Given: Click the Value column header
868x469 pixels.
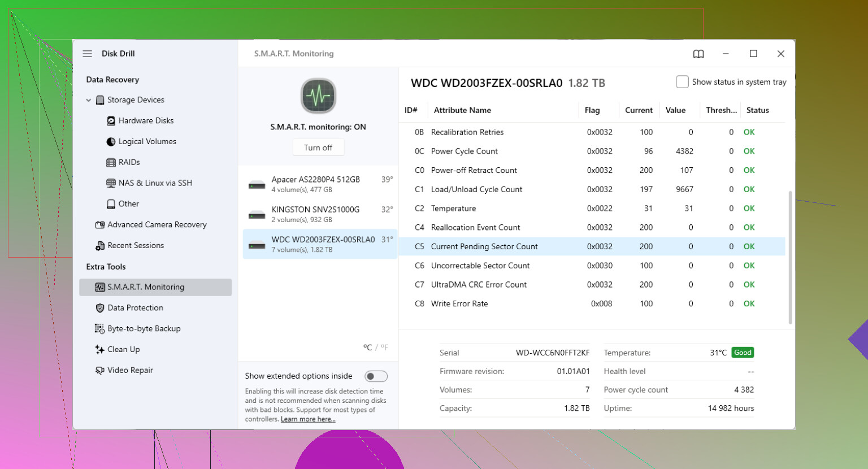Looking at the screenshot, I should 675,110.
